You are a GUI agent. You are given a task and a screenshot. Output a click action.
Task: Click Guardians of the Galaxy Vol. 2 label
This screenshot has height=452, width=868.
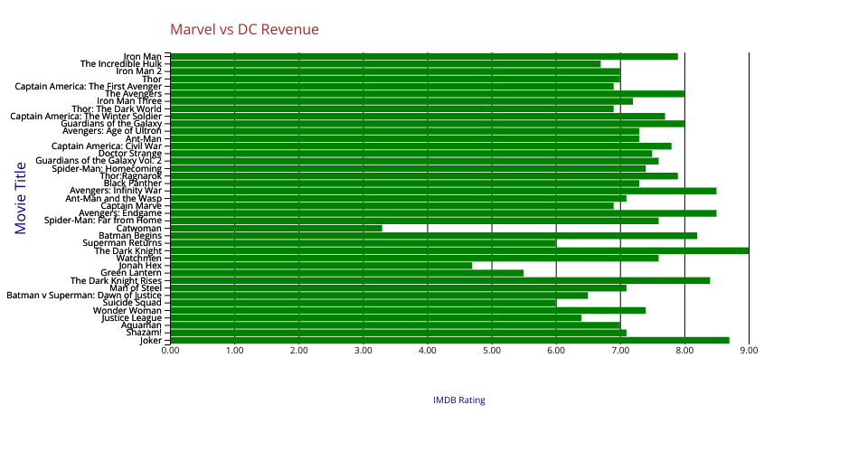coord(99,160)
